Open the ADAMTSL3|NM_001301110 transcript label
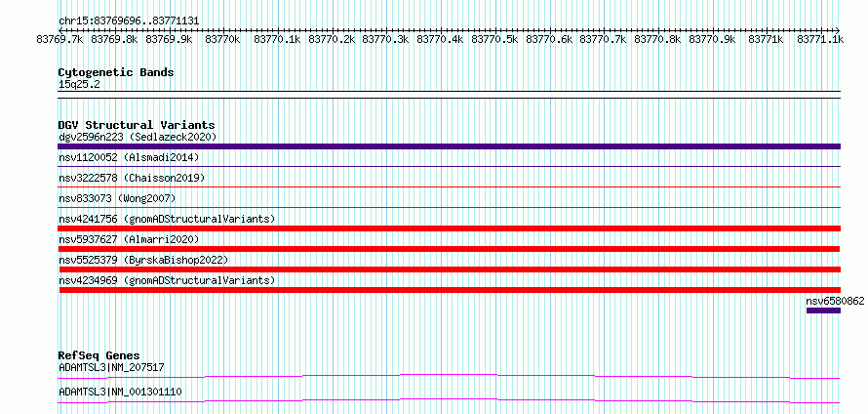Screen dimensions: 868x414 pos(120,393)
